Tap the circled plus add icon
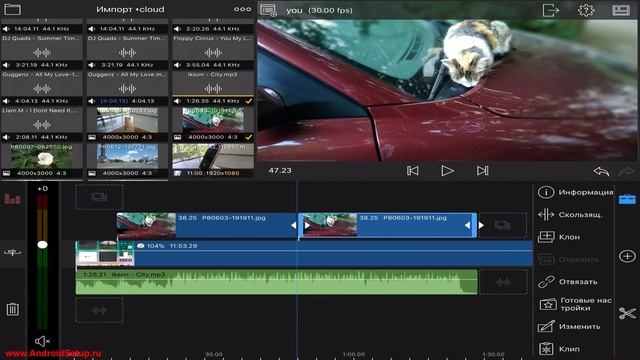The width and height of the screenshot is (640, 360). pos(627,256)
